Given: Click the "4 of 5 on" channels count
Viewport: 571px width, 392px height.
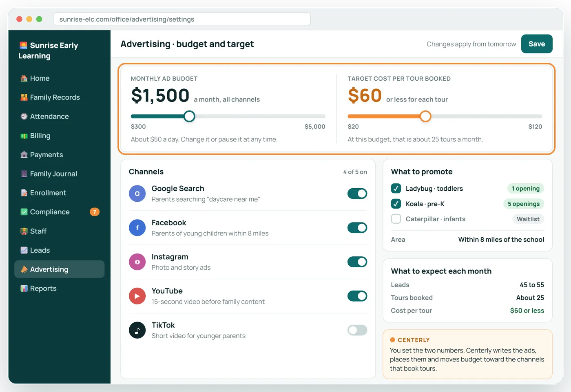Looking at the screenshot, I should click(355, 172).
